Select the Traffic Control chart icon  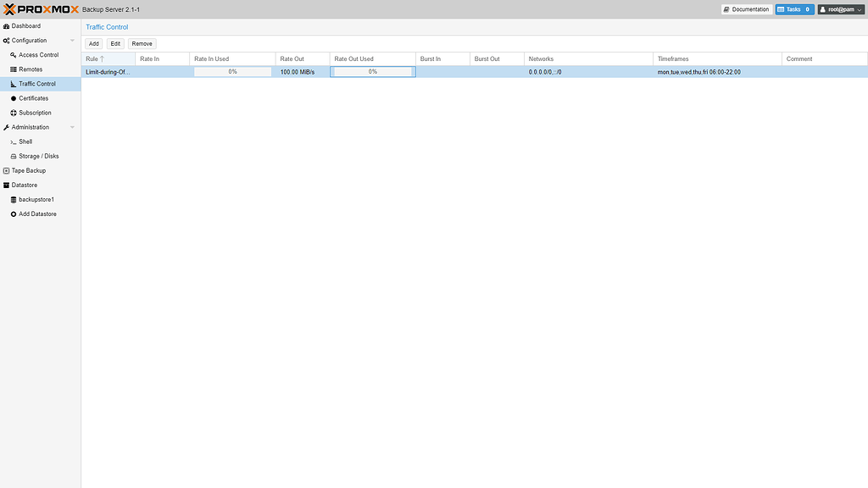click(x=14, y=83)
